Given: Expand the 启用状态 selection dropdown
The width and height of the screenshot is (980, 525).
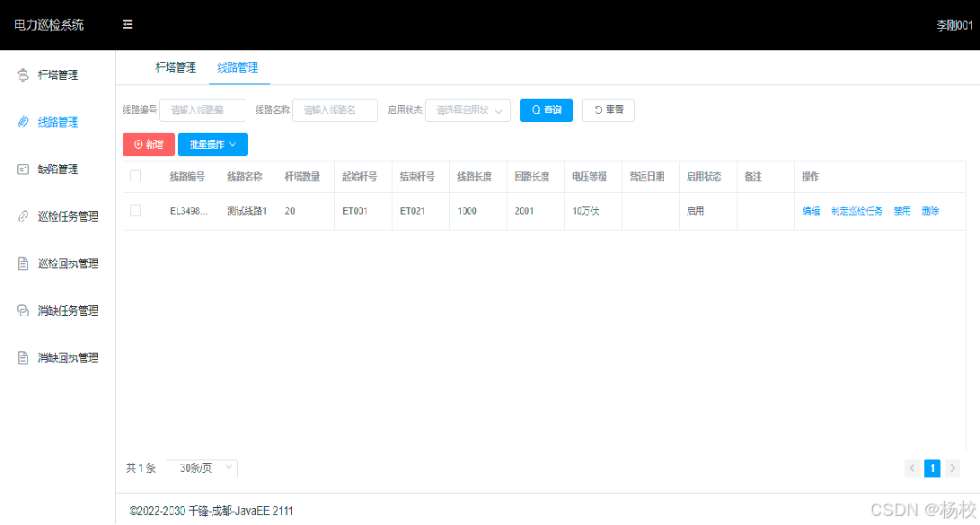Looking at the screenshot, I should pyautogui.click(x=467, y=109).
